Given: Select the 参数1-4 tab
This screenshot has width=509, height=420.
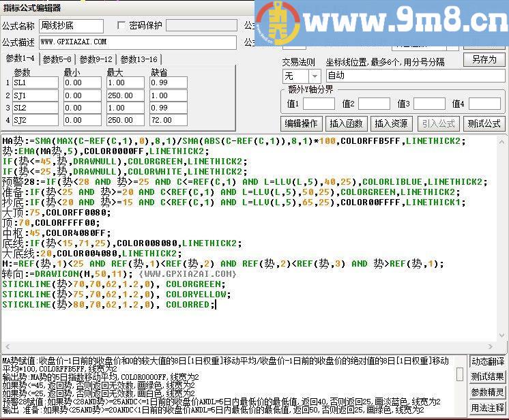Looking at the screenshot, I should [20, 59].
